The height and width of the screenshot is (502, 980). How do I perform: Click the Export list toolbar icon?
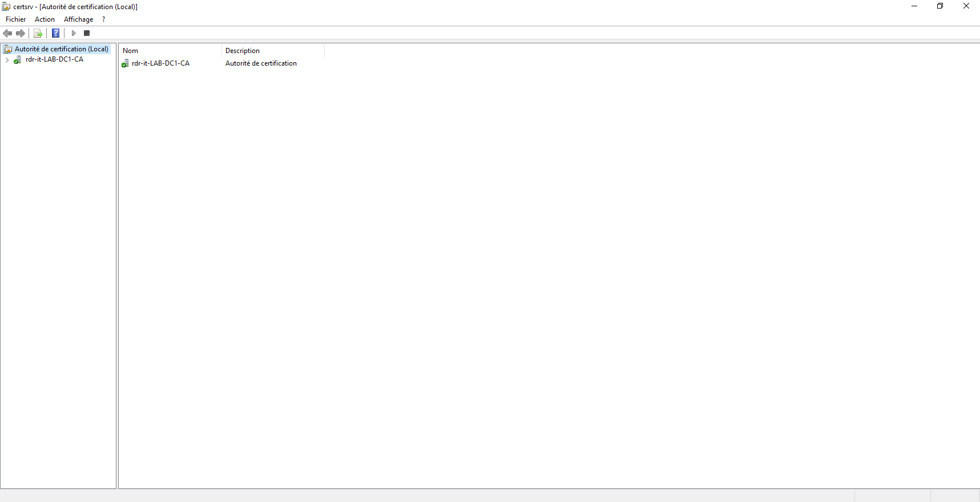[38, 34]
